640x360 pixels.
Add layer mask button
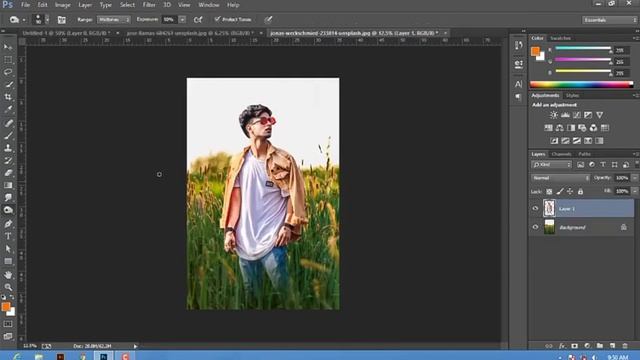click(x=574, y=346)
